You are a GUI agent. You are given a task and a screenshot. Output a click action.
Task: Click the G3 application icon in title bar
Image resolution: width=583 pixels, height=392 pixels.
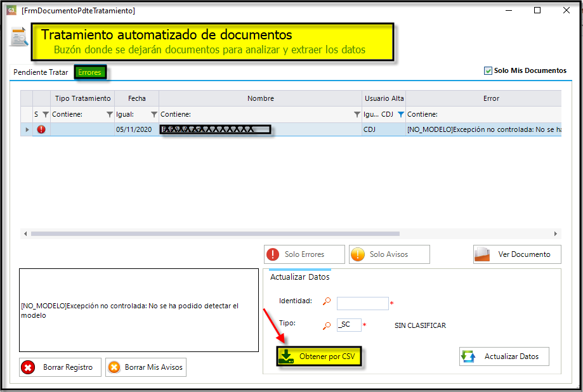11,10
